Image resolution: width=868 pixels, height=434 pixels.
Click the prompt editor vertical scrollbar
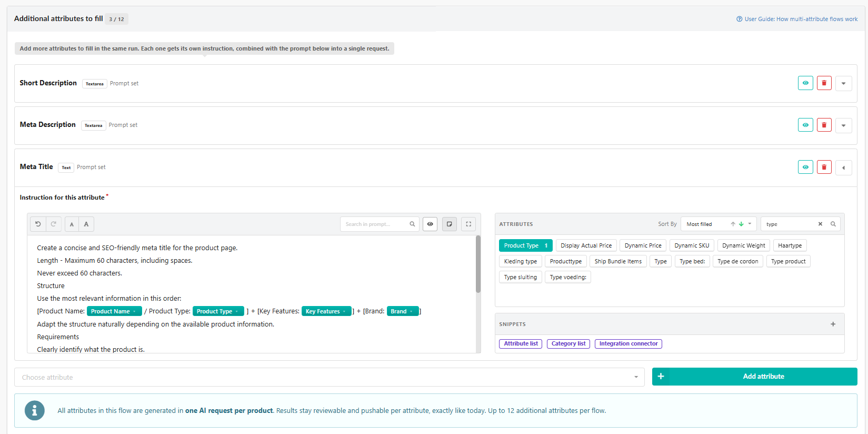tap(478, 264)
